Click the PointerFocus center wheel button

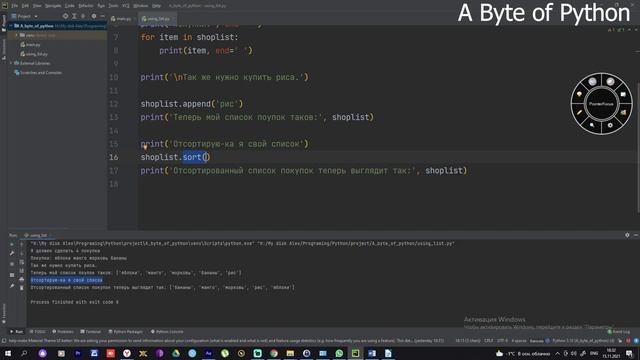(x=601, y=104)
